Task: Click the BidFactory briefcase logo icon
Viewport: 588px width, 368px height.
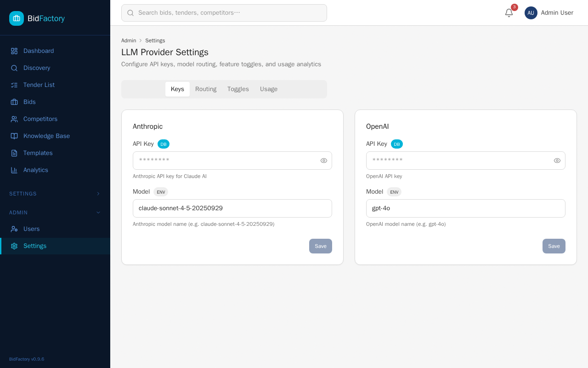Action: [17, 18]
